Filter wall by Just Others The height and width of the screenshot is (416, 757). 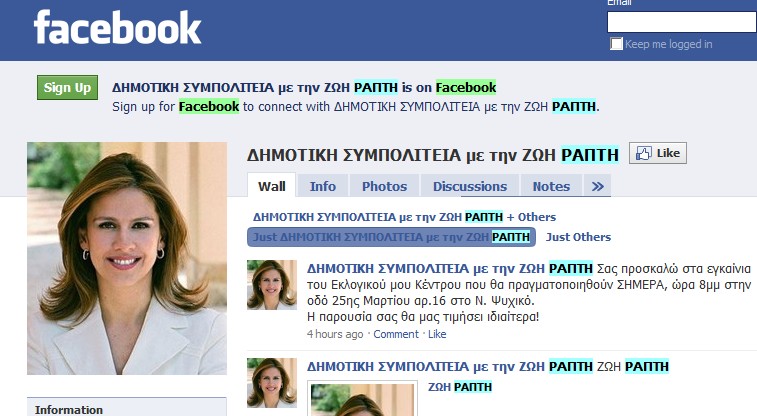578,237
